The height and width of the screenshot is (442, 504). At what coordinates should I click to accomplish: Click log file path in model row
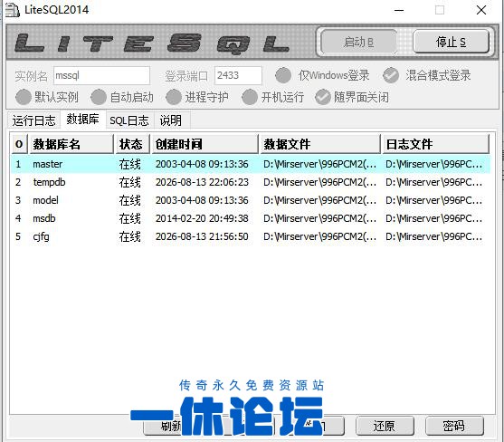pyautogui.click(x=434, y=200)
